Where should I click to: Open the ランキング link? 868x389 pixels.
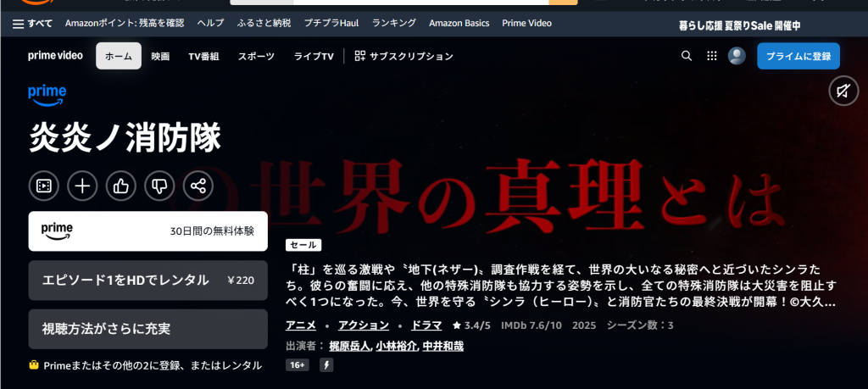(394, 23)
